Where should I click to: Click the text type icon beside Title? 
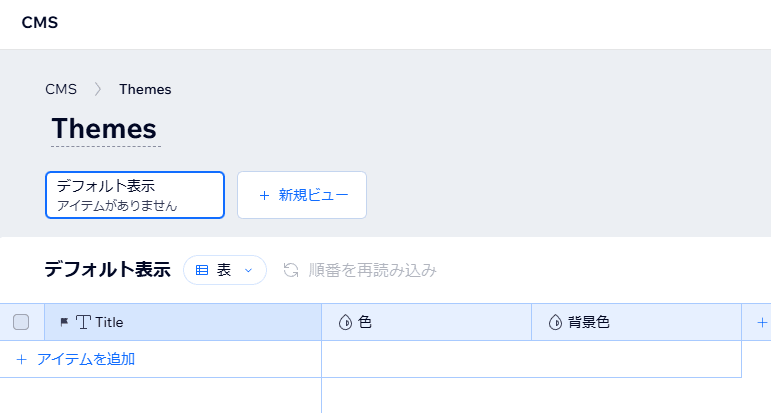[x=83, y=322]
